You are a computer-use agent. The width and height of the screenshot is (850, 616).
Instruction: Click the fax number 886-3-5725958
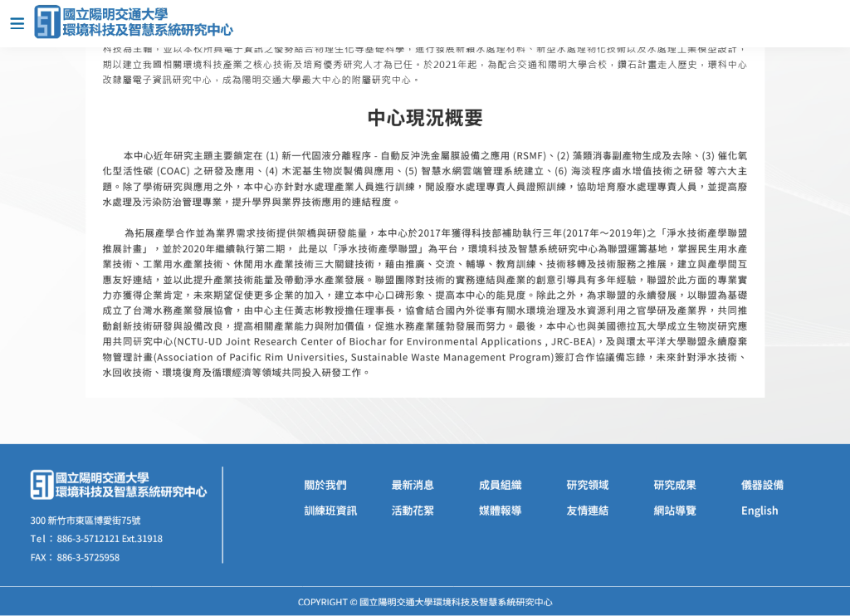tap(88, 557)
